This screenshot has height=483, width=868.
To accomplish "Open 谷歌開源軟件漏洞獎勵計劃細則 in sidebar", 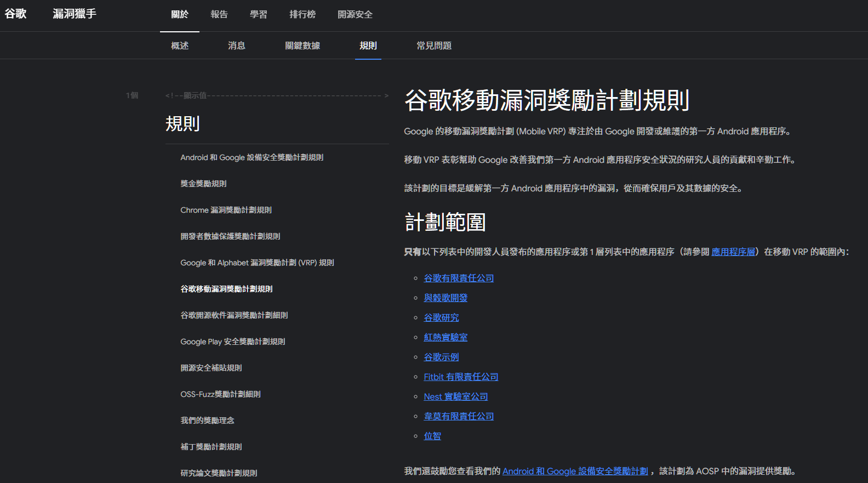I will [234, 315].
